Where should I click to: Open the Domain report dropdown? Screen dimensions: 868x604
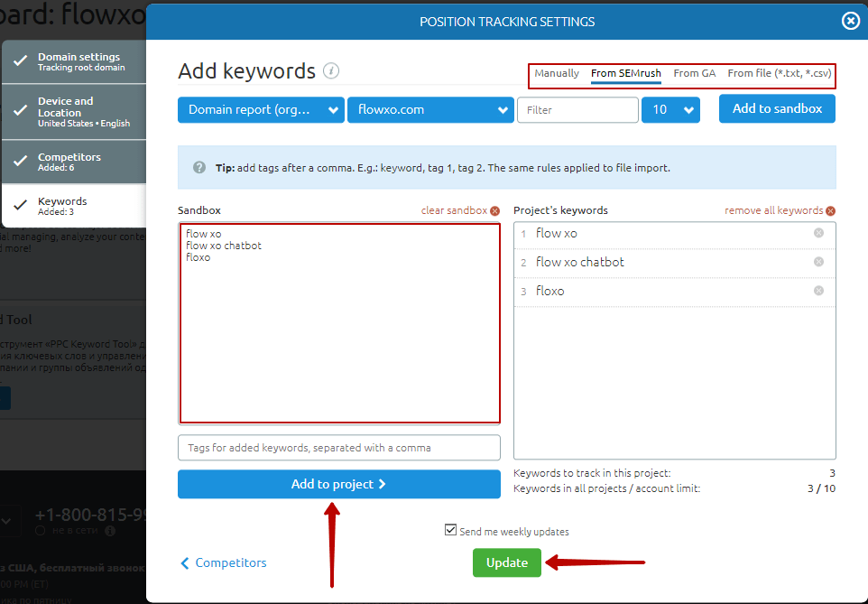(261, 110)
